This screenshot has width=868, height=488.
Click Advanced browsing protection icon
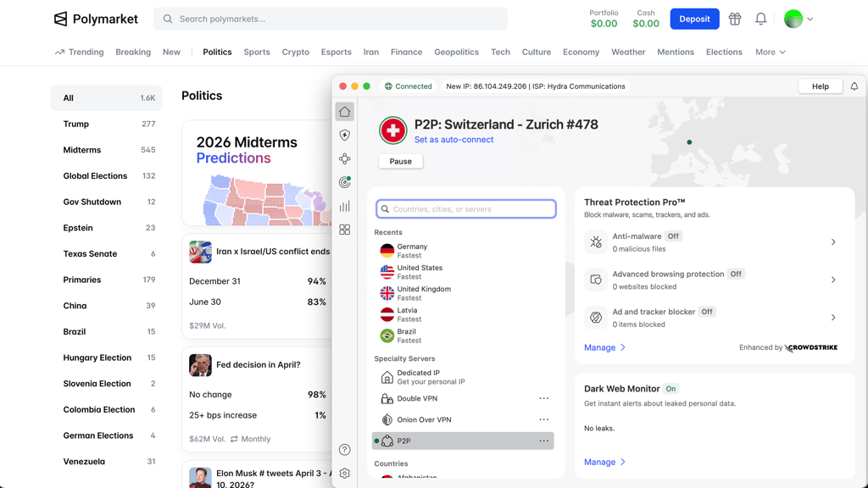[x=596, y=280]
